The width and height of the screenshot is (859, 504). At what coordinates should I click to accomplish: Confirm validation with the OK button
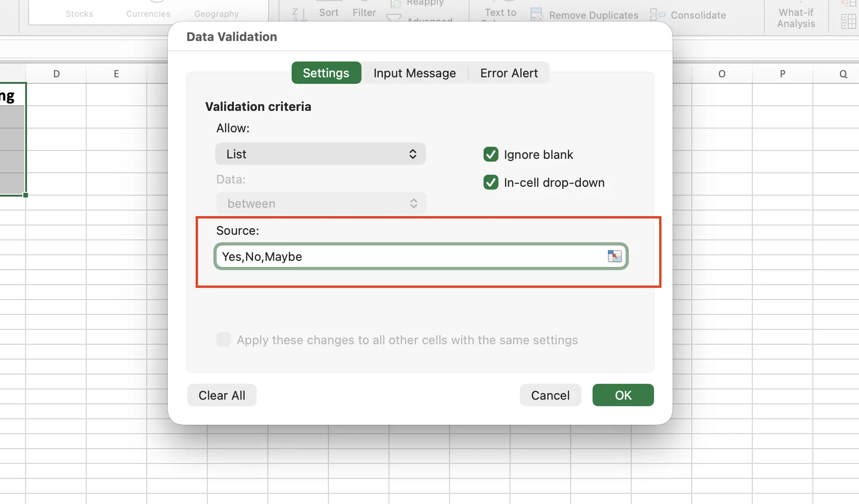coord(623,395)
